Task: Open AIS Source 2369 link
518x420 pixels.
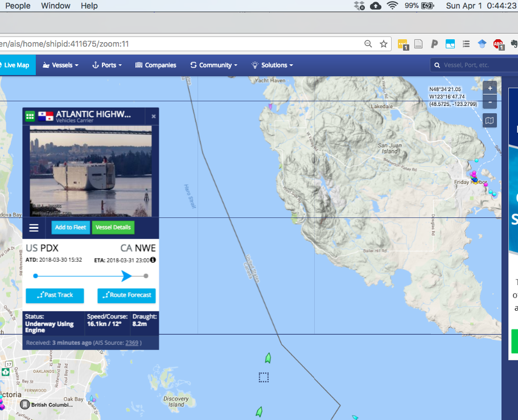Action: click(132, 343)
